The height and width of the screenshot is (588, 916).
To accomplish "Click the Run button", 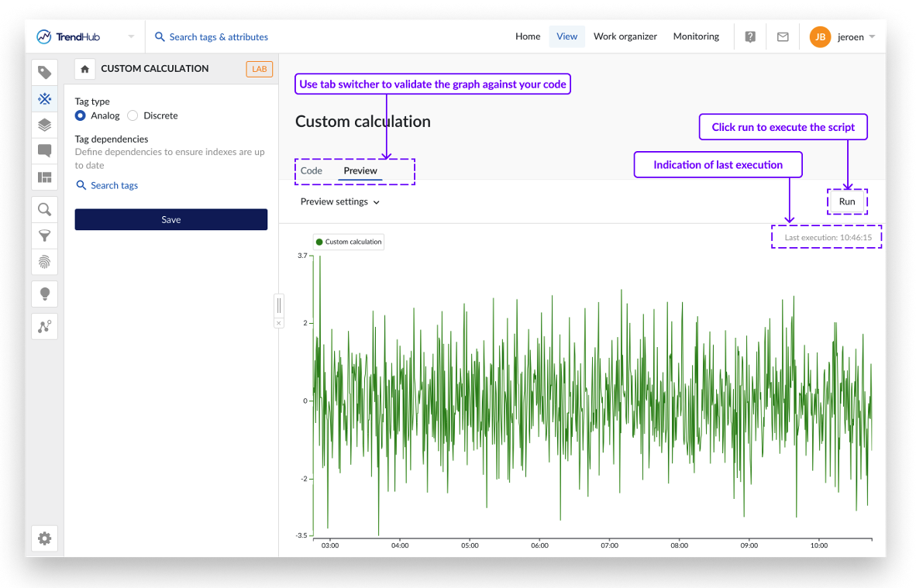I will 846,201.
